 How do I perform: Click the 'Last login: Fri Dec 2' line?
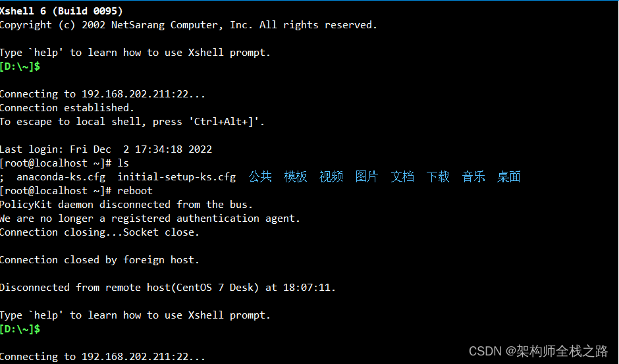(x=105, y=149)
